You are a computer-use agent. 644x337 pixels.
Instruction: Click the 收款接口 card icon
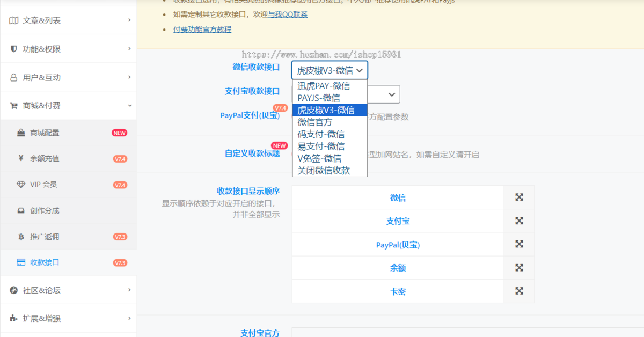pos(21,262)
